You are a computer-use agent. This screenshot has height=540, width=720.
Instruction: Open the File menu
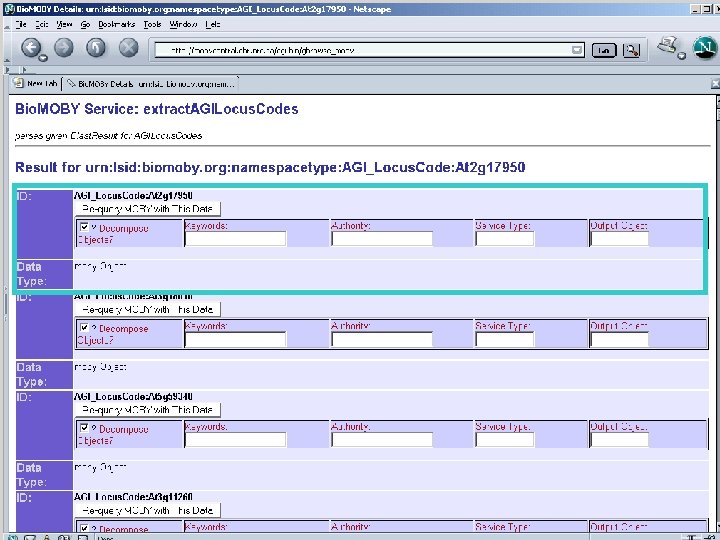coord(21,24)
